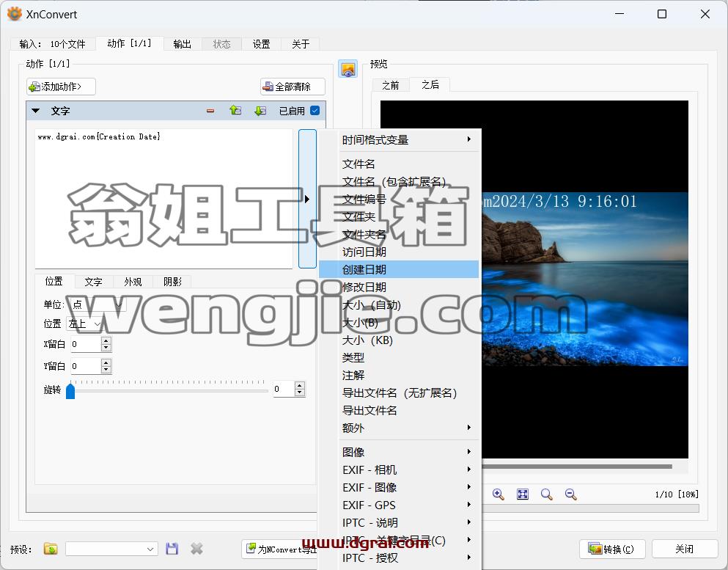This screenshot has width=728, height=570.
Task: Increase X留白 value with up arrow
Action: click(x=106, y=340)
